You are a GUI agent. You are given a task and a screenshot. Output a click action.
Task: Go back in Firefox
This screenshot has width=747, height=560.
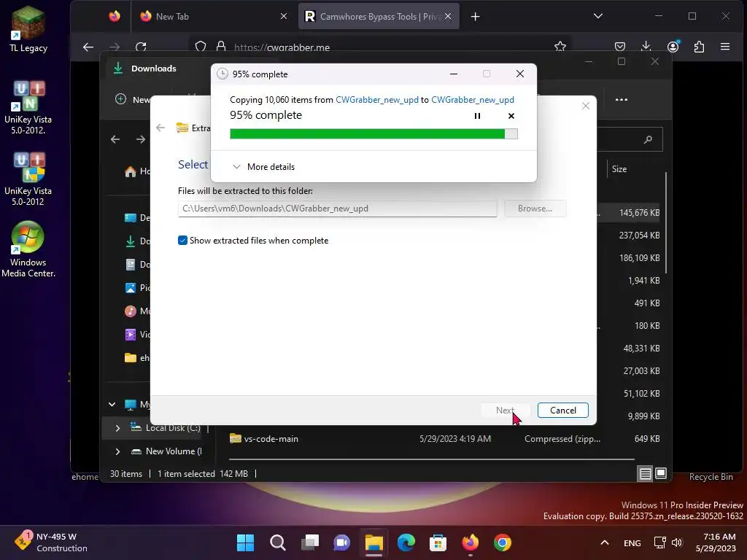click(88, 47)
